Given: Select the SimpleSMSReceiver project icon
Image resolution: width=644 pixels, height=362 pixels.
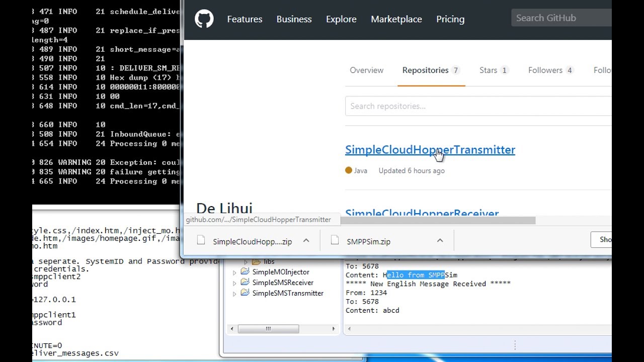Looking at the screenshot, I should pyautogui.click(x=245, y=282).
